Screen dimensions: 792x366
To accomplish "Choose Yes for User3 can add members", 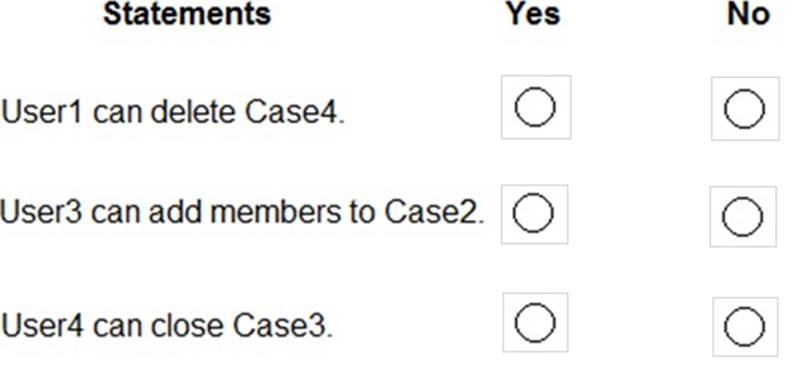I will [534, 214].
